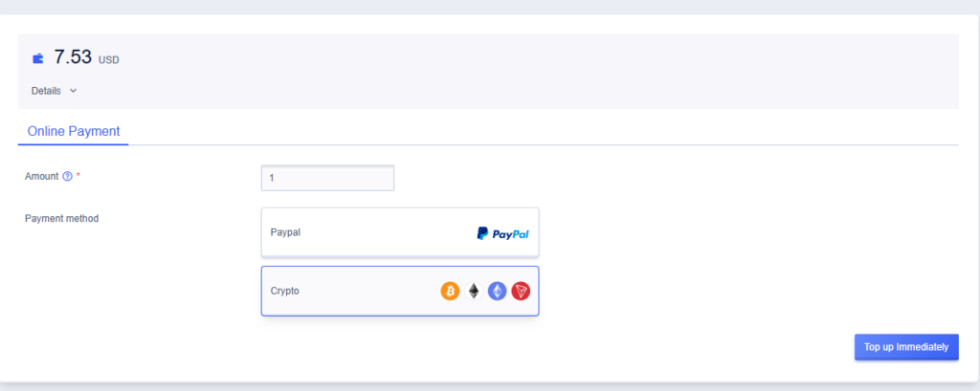Click the 7.53 balance value
980x391 pixels.
click(x=73, y=56)
